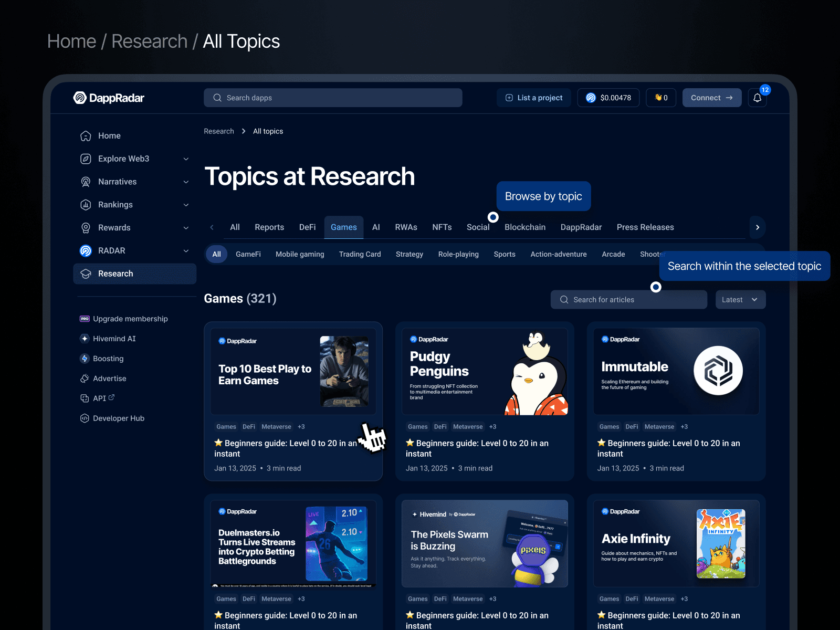Click the Hivemind AI sparkle icon
This screenshot has height=630, width=840.
pyautogui.click(x=85, y=339)
